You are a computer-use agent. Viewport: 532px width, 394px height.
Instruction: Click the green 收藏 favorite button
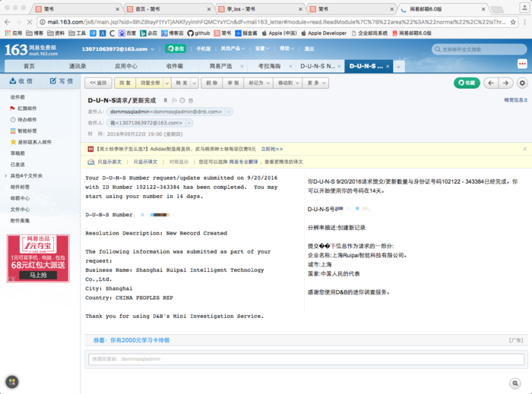467,83
